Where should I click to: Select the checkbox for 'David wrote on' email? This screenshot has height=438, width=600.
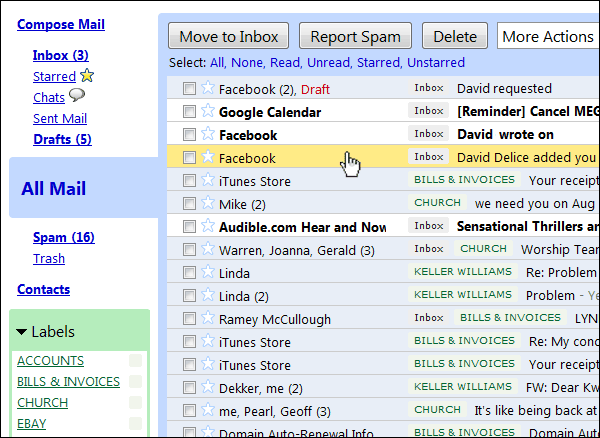click(x=189, y=135)
